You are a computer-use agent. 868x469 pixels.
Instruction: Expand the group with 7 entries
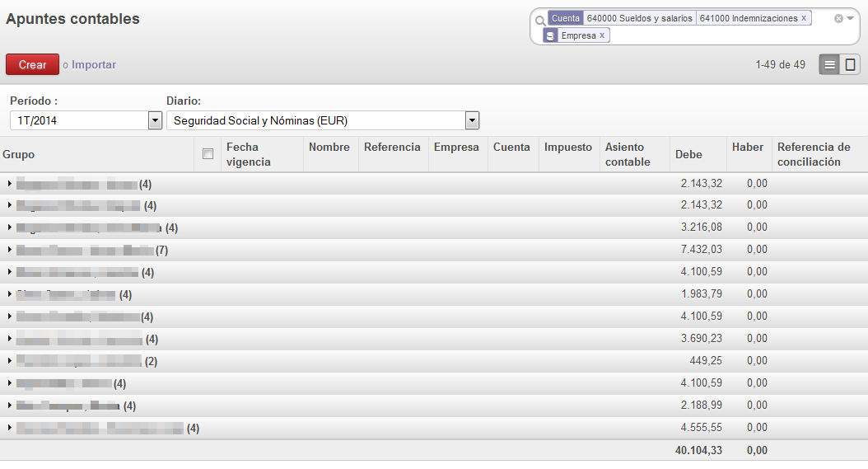point(10,250)
